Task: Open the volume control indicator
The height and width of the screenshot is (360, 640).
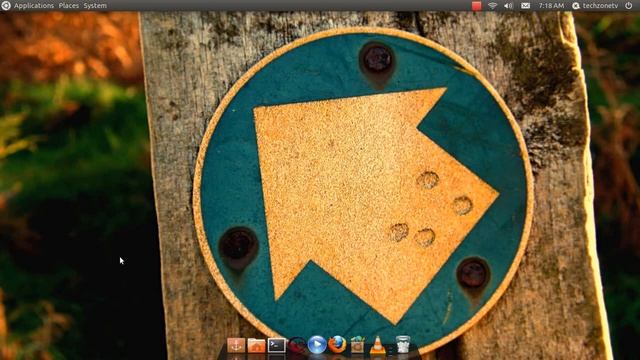Action: click(x=508, y=6)
